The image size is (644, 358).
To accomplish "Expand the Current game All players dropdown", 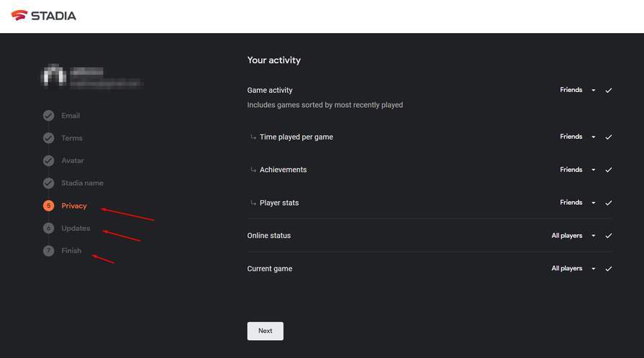I will point(573,269).
